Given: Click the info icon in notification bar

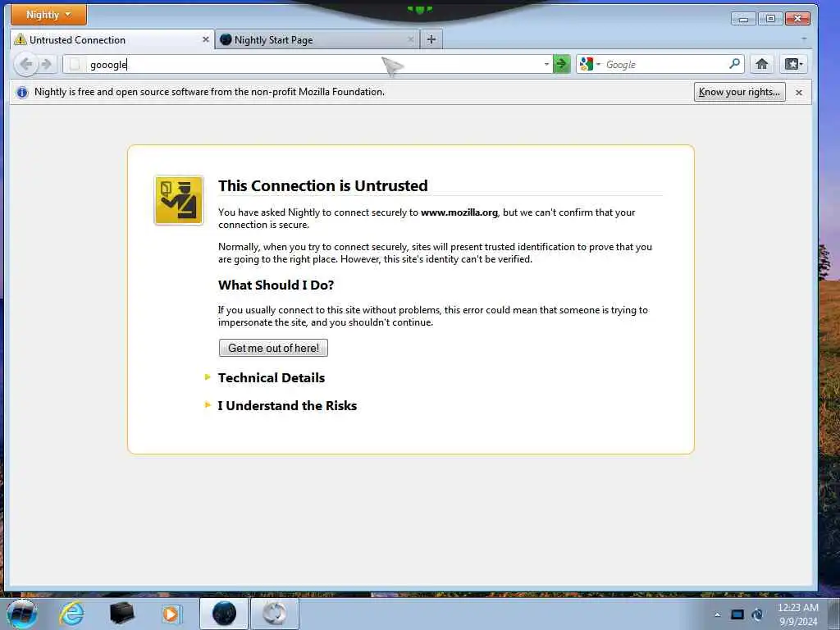Looking at the screenshot, I should tap(22, 92).
